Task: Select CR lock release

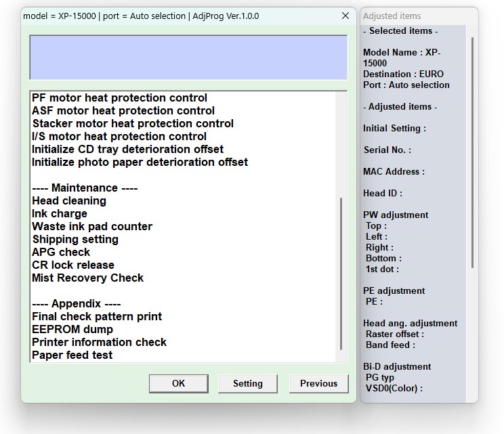Action: tap(73, 265)
